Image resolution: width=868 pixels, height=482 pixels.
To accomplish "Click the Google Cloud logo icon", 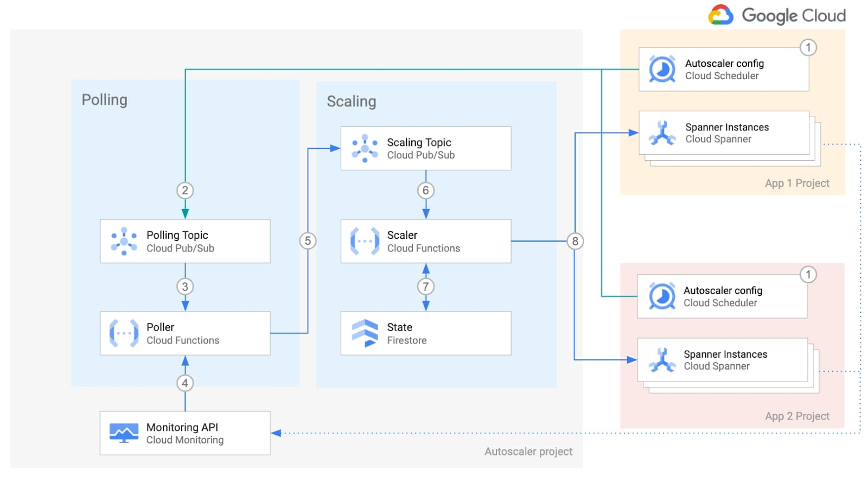I will pos(721,15).
